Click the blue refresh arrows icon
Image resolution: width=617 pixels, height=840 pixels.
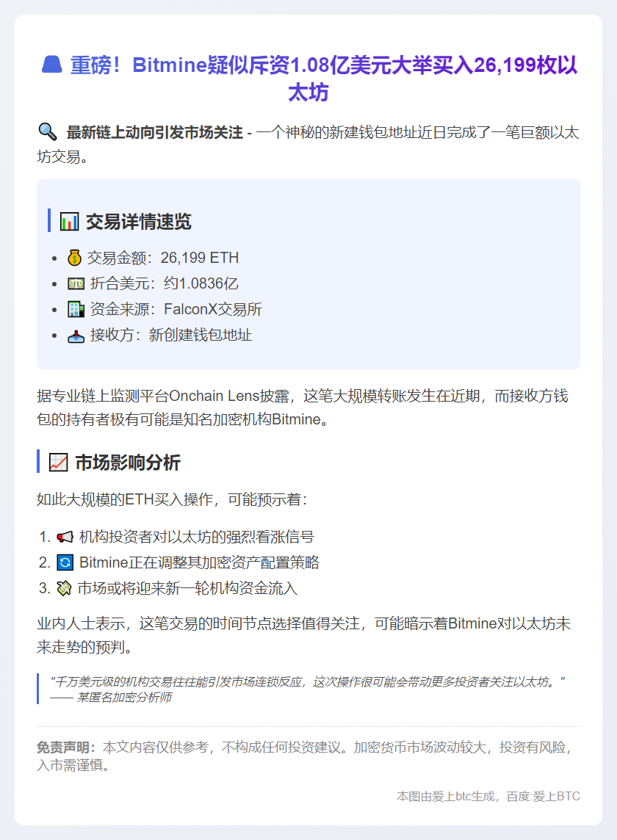point(65,562)
